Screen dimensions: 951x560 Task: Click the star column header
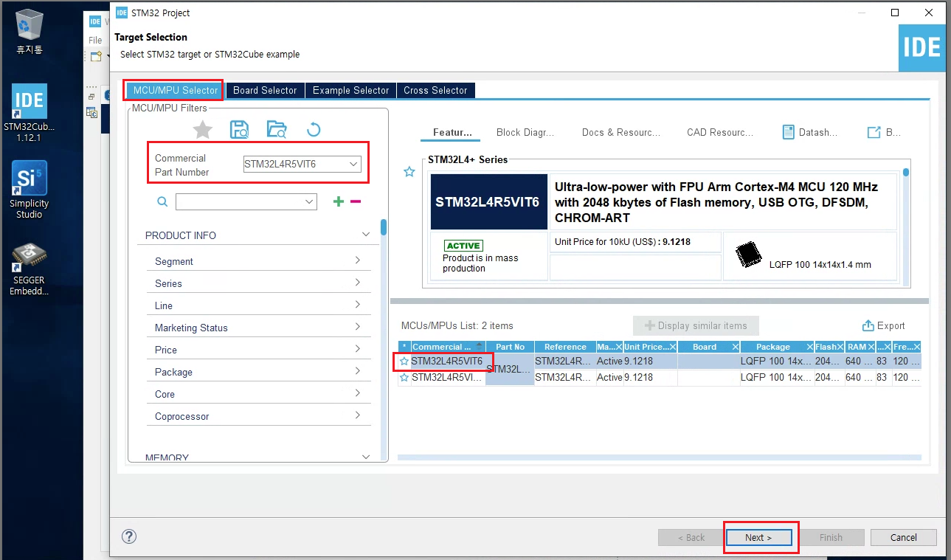[404, 347]
